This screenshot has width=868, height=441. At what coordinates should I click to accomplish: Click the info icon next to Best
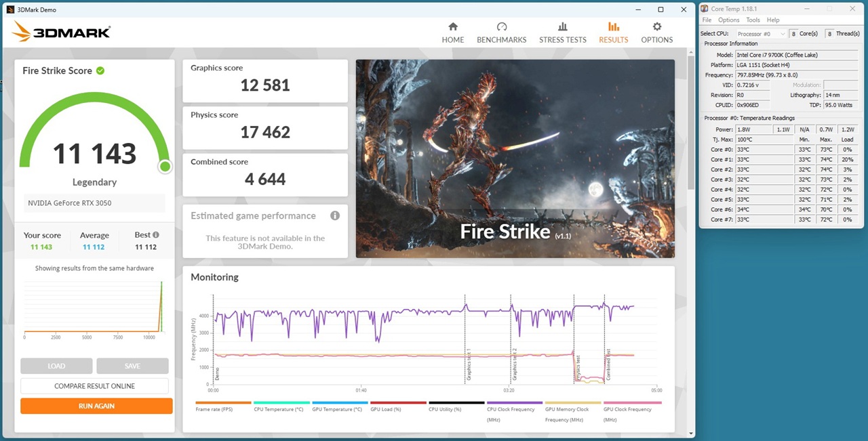156,234
